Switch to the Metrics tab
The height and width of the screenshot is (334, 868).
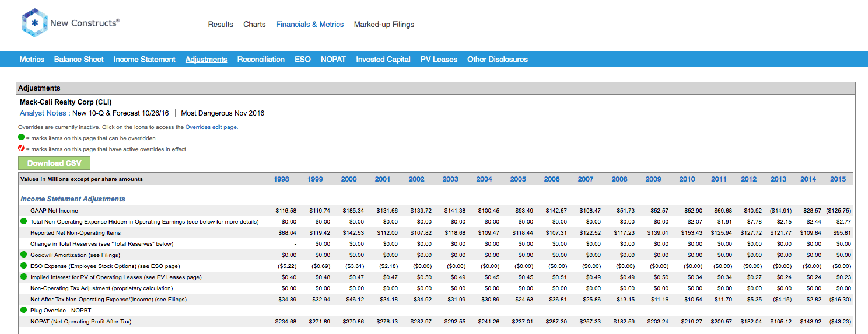click(x=32, y=59)
